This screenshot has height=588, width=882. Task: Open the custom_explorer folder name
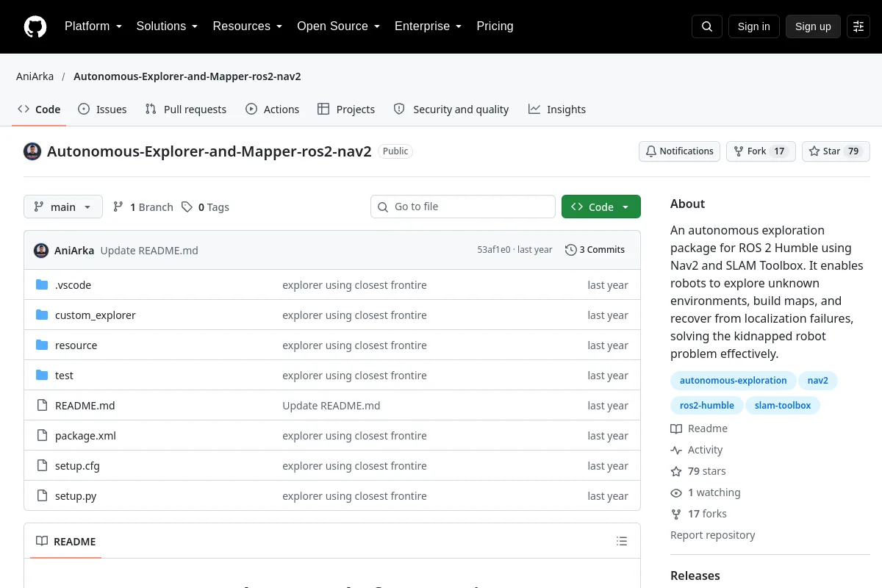tap(96, 315)
